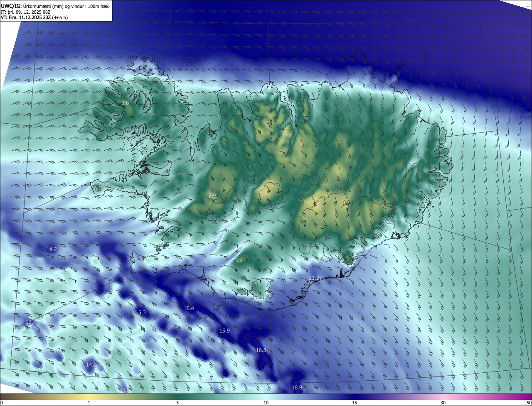532x406 pixels.
Task: Click the 16.4 value label
Action: coord(189,308)
